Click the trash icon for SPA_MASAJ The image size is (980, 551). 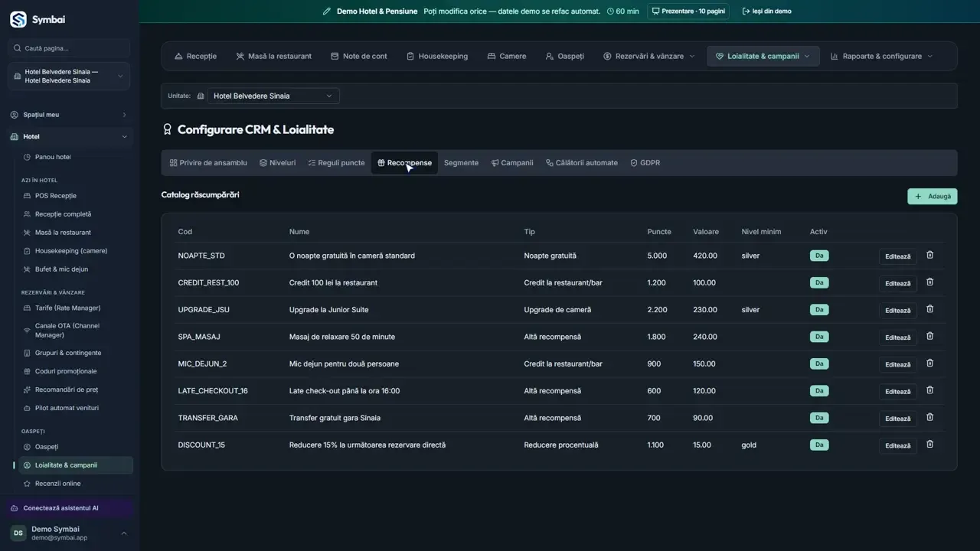pos(929,337)
